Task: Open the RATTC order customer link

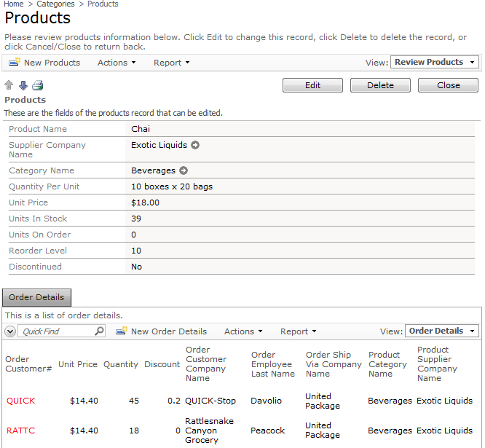Action: click(x=20, y=431)
